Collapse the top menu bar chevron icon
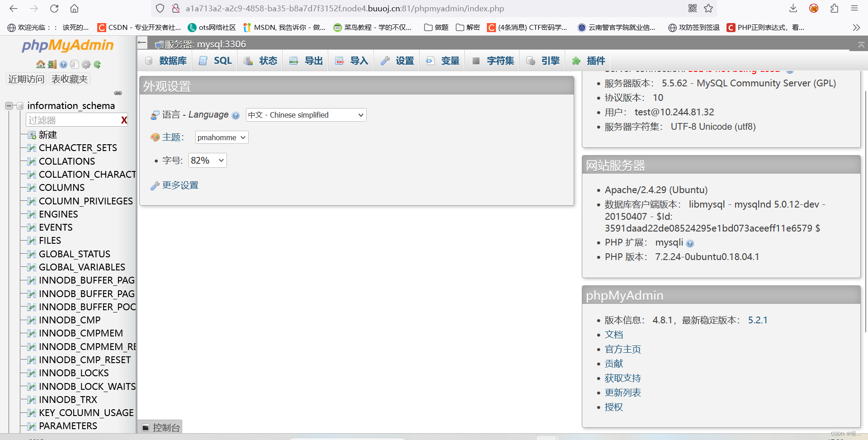868x440 pixels. click(861, 45)
